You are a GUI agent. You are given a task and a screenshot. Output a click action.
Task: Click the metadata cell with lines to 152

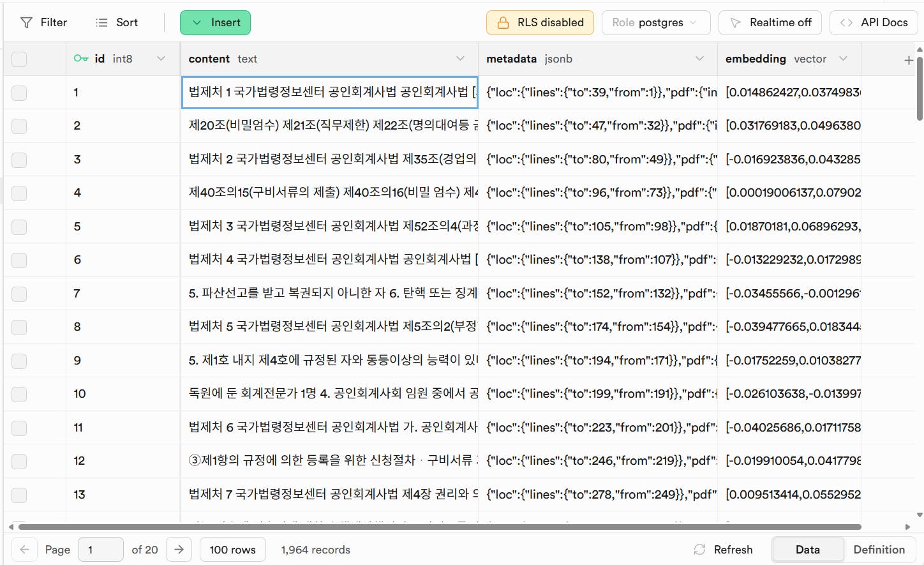[598, 294]
